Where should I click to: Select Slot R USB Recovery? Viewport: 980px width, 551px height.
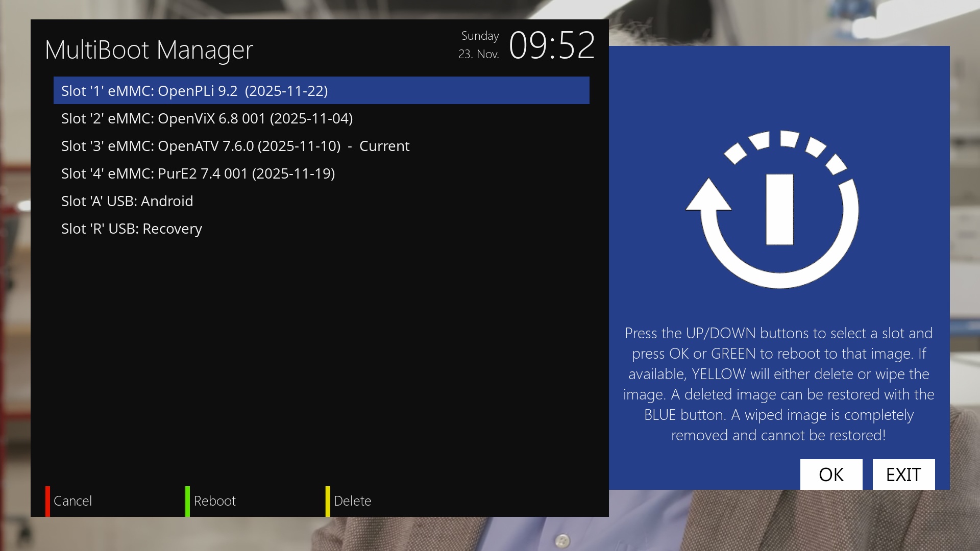132,229
